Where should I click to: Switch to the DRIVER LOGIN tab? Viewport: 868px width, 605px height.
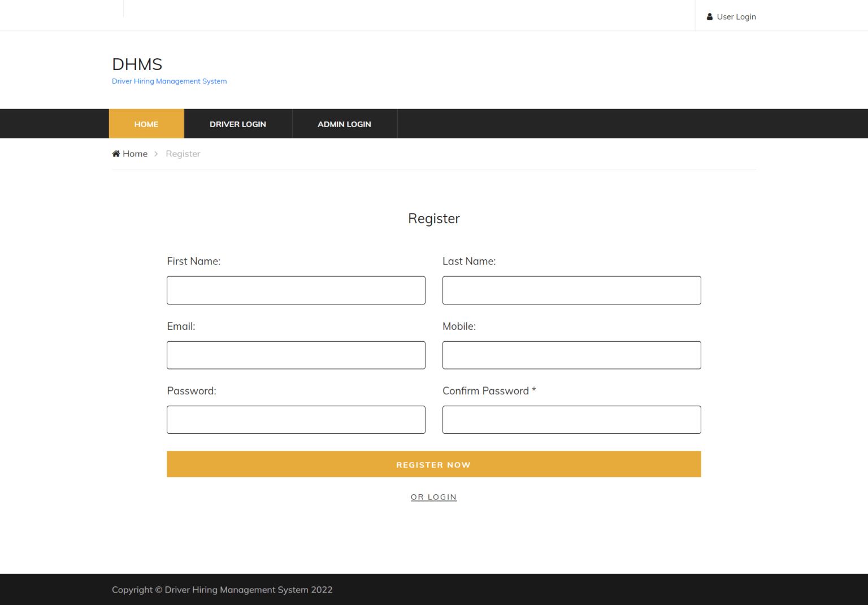[x=238, y=124]
